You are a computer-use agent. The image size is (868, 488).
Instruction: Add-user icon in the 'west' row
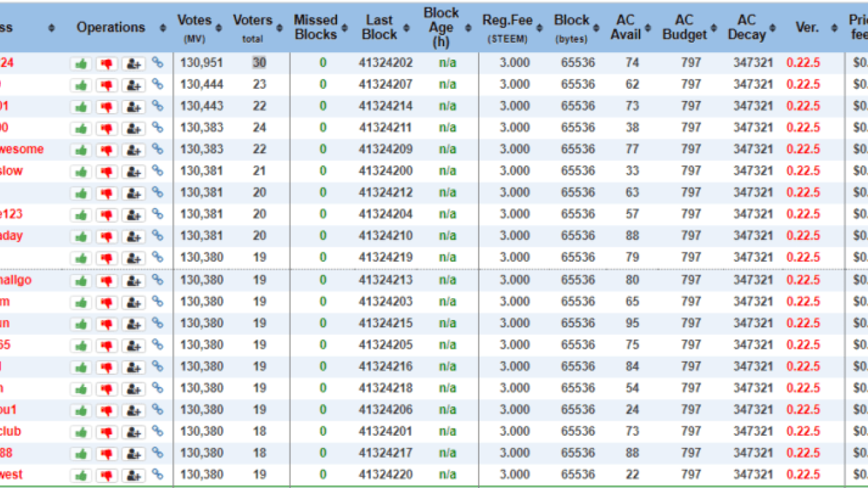pyautogui.click(x=134, y=476)
